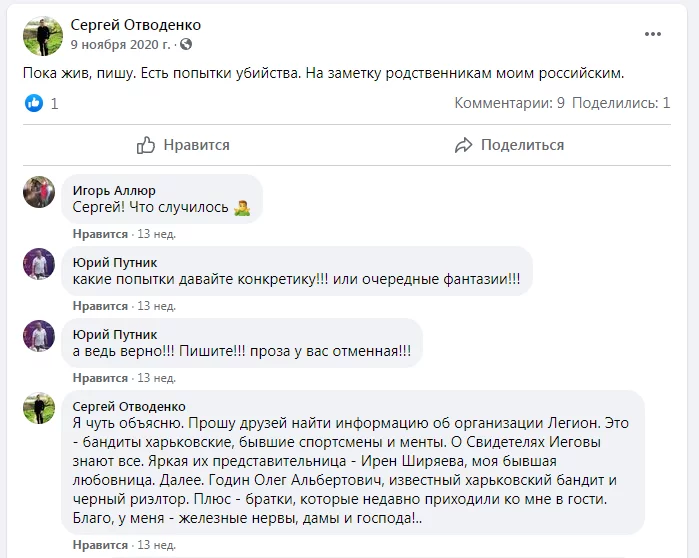Image resolution: width=699 pixels, height=558 pixels.
Task: Open the three-dots post options menu
Action: coord(653,34)
